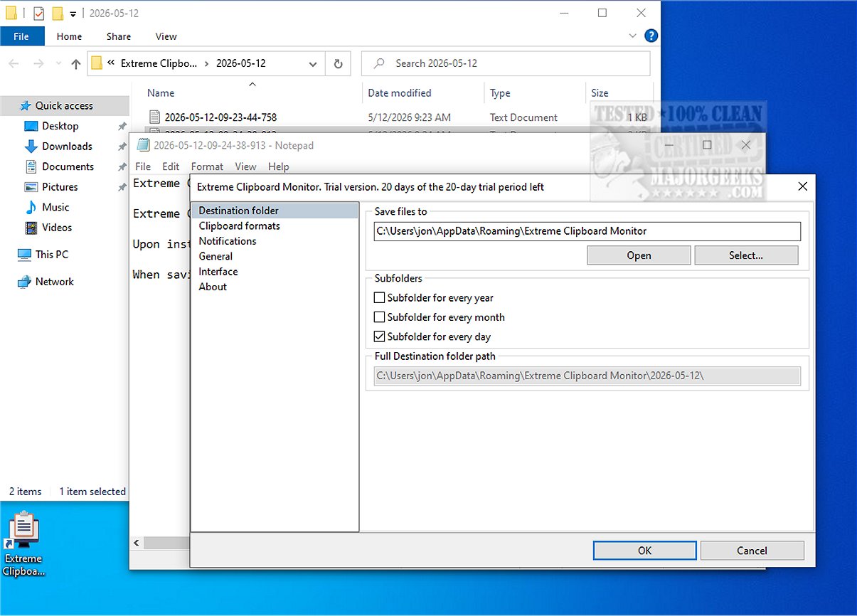Open the Home ribbon tab in Explorer

tap(70, 36)
